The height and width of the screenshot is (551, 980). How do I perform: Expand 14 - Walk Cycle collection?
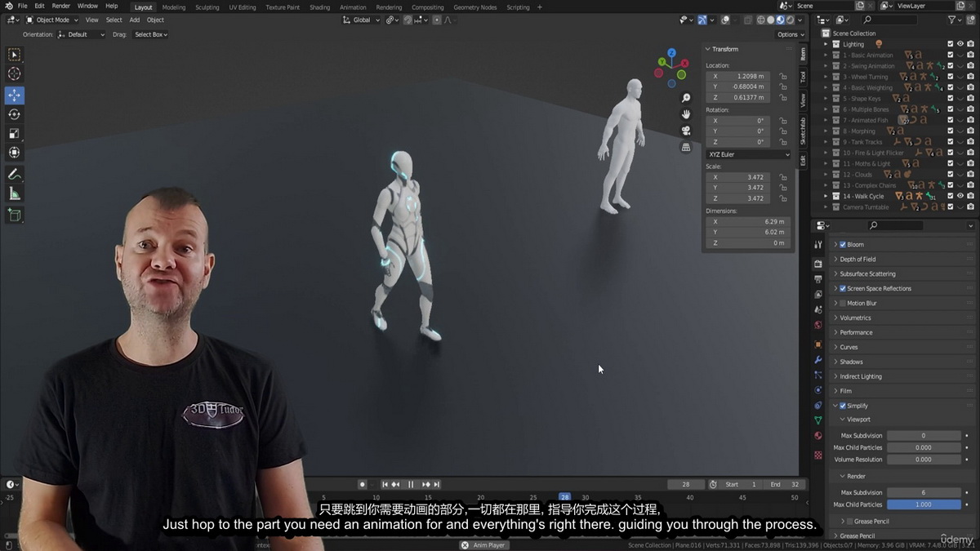coord(826,196)
